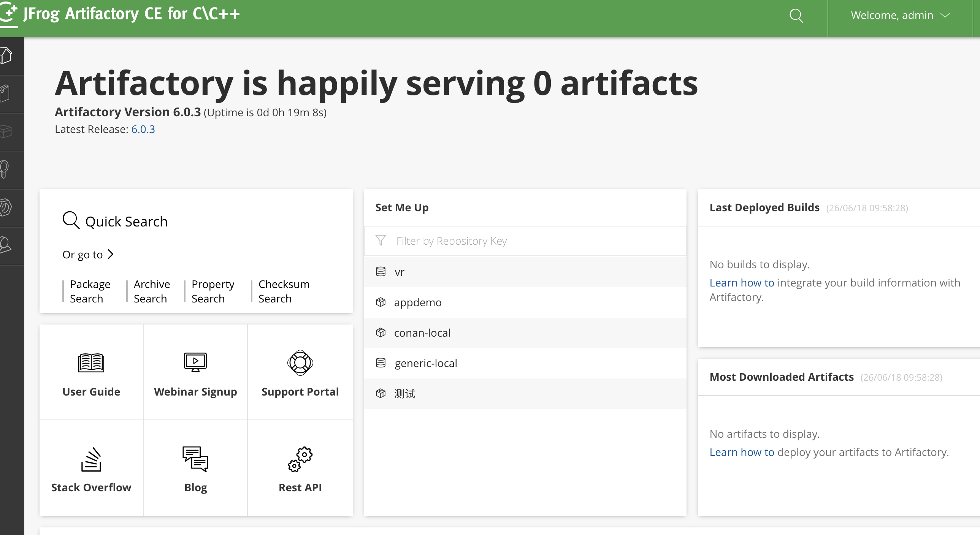Open Home from the sidebar home icon
The image size is (980, 535).
[x=6, y=55]
